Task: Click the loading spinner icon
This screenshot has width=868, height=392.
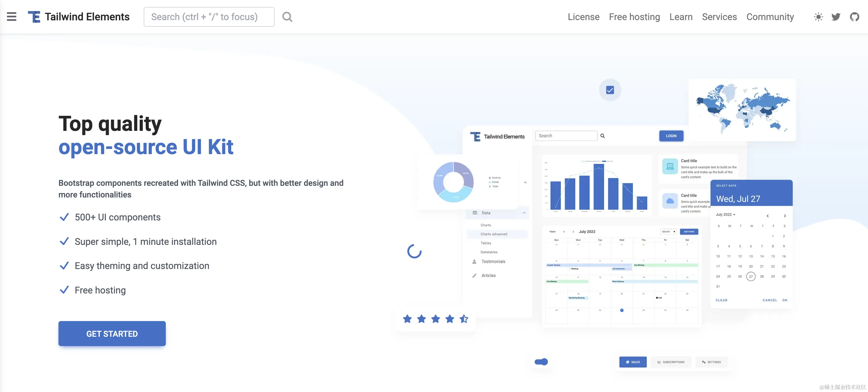Action: (414, 251)
